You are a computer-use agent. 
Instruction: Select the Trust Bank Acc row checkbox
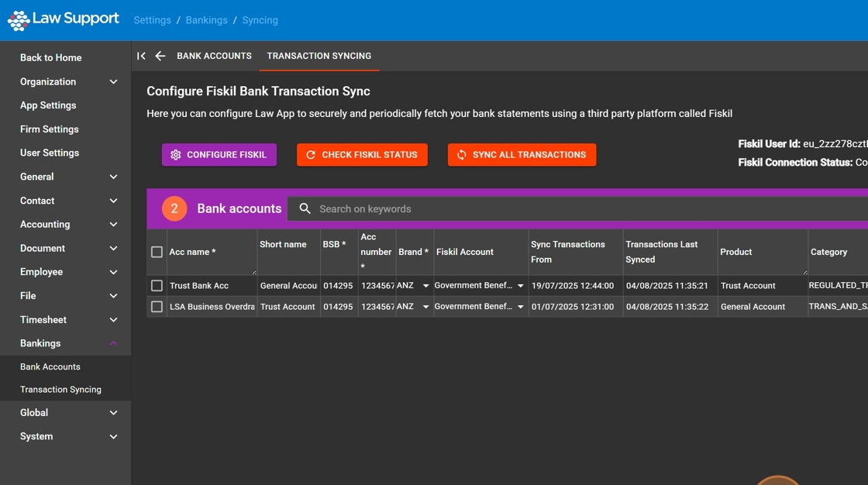[157, 286]
